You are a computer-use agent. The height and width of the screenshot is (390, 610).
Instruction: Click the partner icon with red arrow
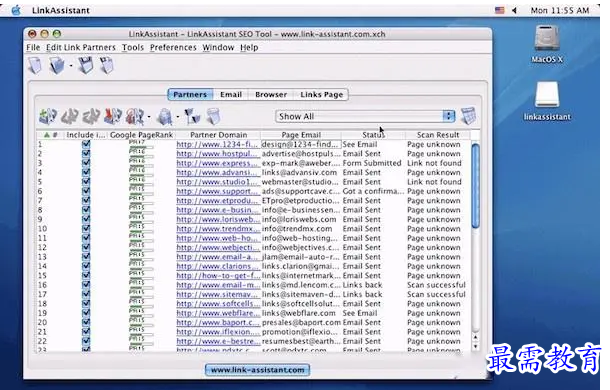[x=113, y=116]
